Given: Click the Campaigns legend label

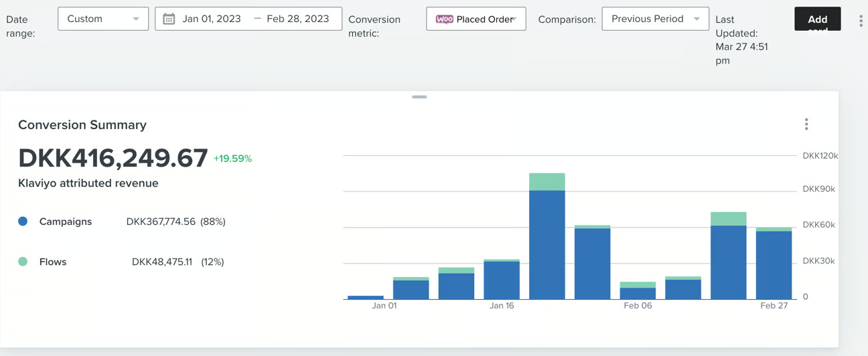Looking at the screenshot, I should [66, 221].
